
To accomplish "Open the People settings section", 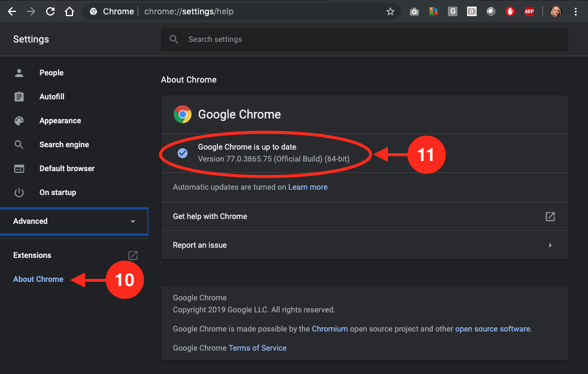I will tap(51, 72).
